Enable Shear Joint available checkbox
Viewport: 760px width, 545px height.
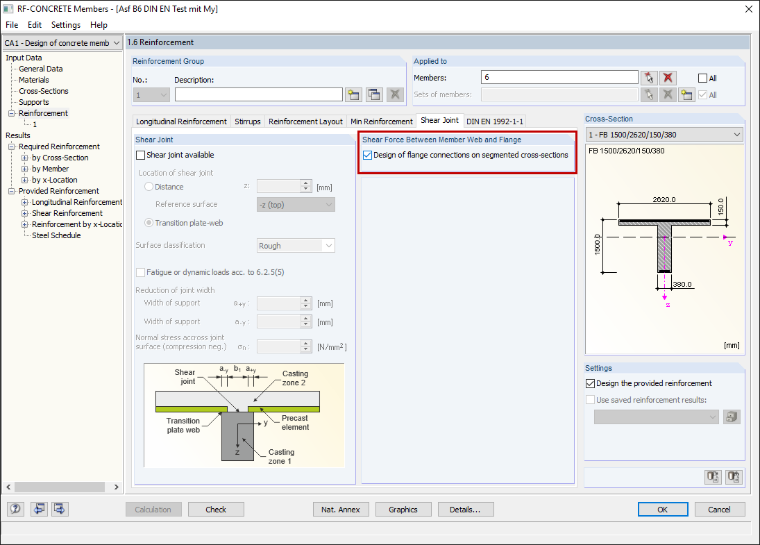click(x=141, y=155)
